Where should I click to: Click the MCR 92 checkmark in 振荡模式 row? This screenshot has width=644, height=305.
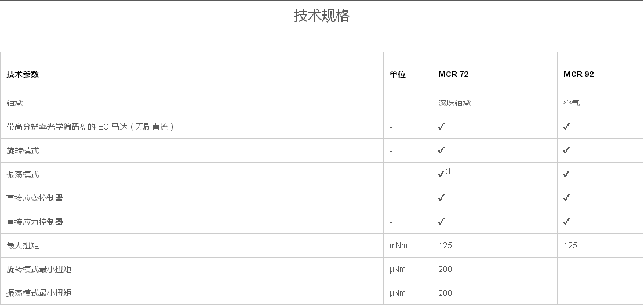pyautogui.click(x=566, y=174)
